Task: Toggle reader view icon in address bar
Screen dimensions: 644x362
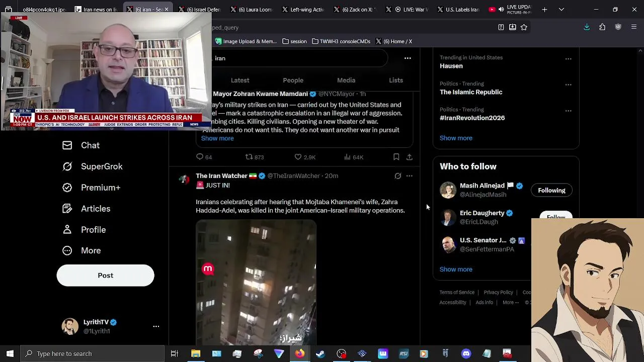Action: [x=501, y=27]
